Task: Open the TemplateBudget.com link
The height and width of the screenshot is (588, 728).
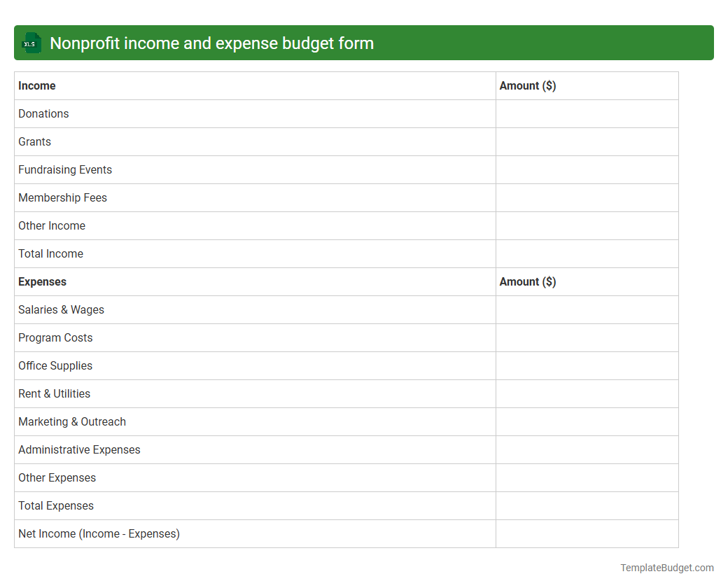Action: (667, 568)
